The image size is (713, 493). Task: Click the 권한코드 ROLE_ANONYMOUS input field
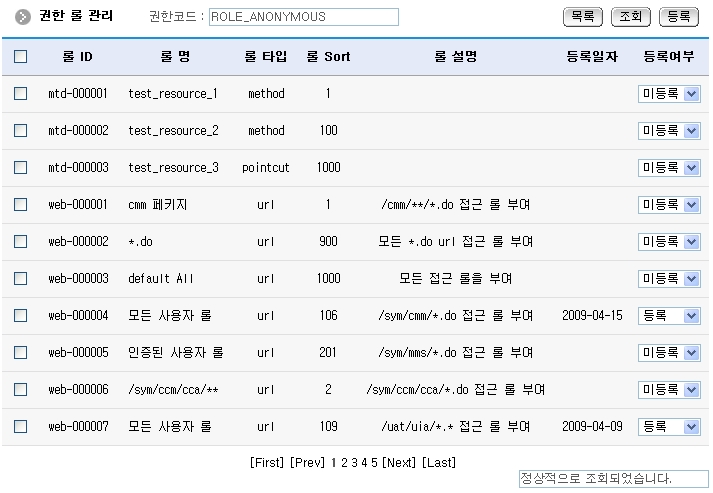[x=303, y=17]
